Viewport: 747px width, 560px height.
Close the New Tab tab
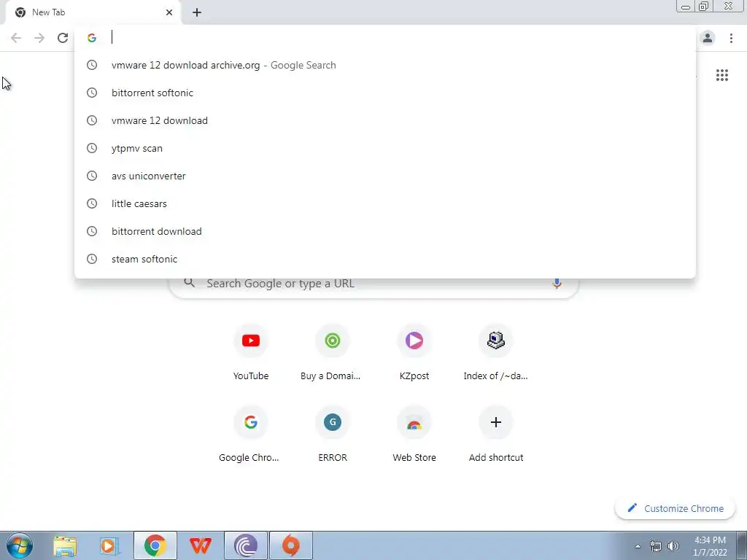[169, 12]
